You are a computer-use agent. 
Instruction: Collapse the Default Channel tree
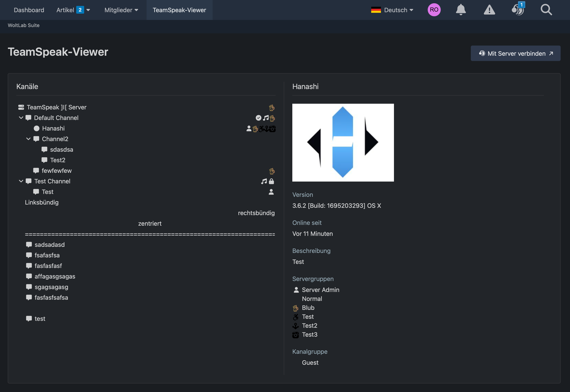[x=21, y=118]
